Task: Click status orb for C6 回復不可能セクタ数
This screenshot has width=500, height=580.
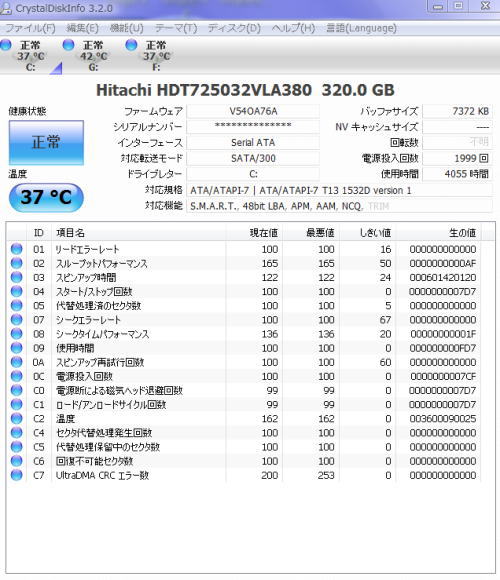Action: click(17, 461)
